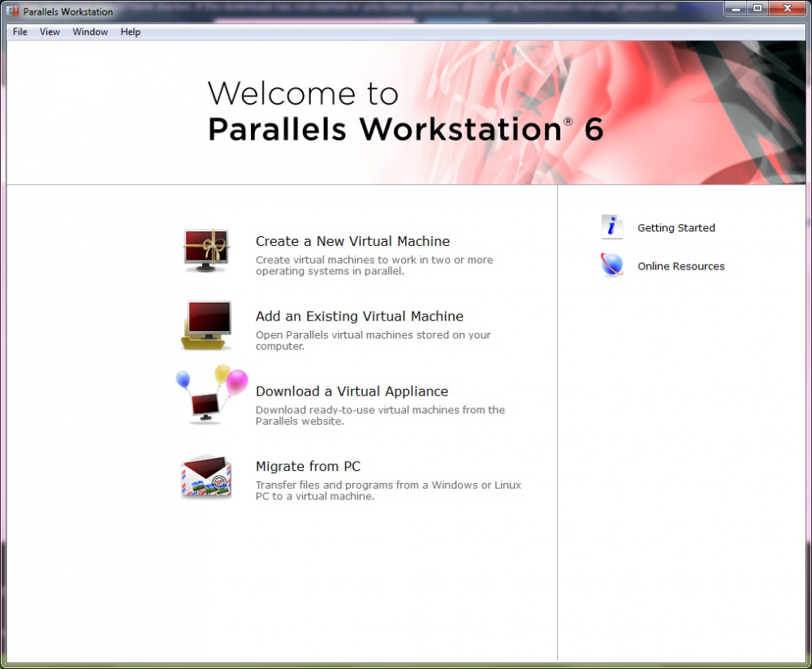Open the Help menu

pos(131,32)
